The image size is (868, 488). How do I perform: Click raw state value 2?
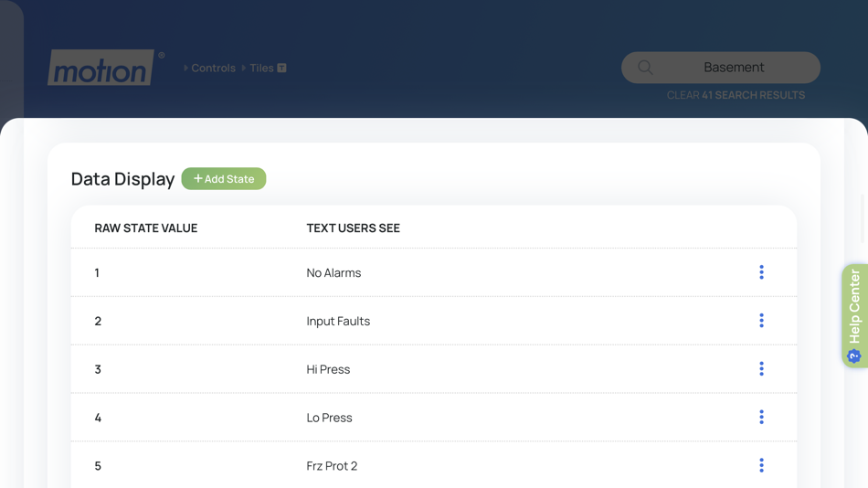pos(98,321)
